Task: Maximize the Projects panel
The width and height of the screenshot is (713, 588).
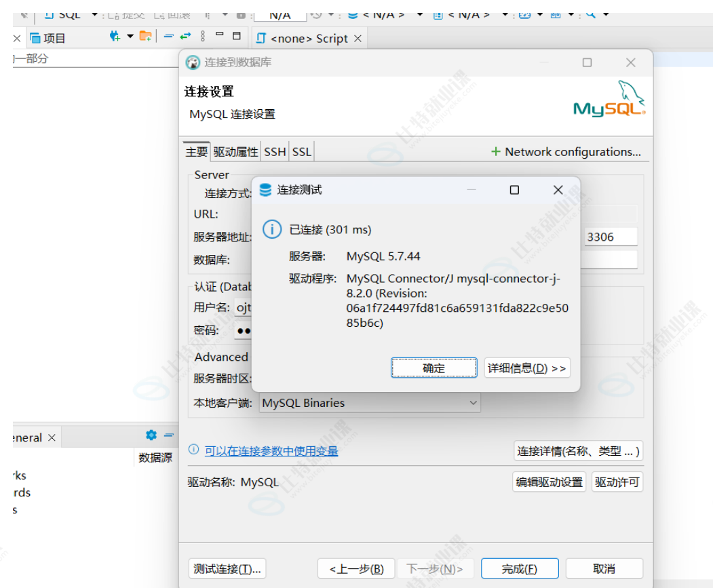Action: point(237,36)
